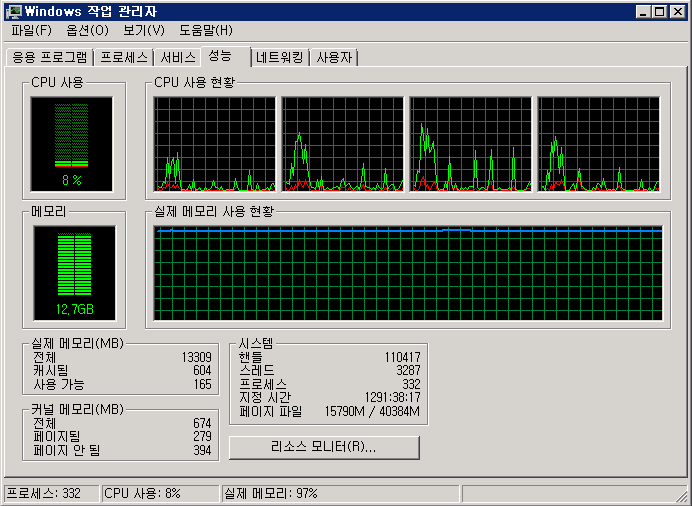Click the 페이지 안 됨 label
This screenshot has height=506, width=692.
[x=67, y=450]
